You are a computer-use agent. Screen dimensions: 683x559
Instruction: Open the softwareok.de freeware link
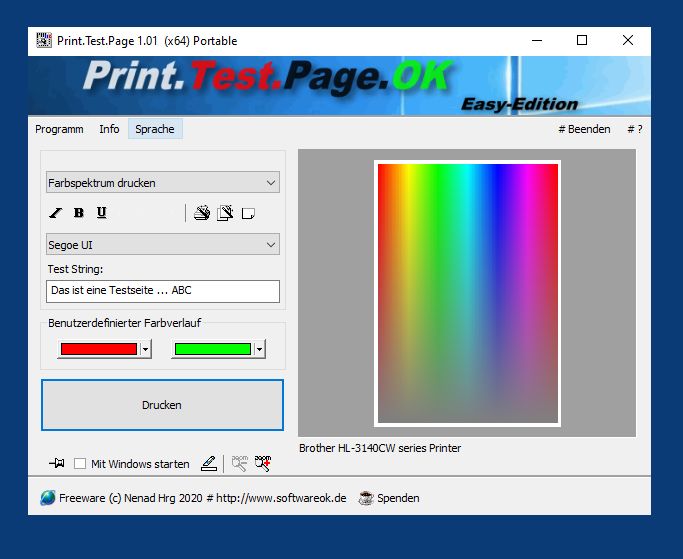203,498
